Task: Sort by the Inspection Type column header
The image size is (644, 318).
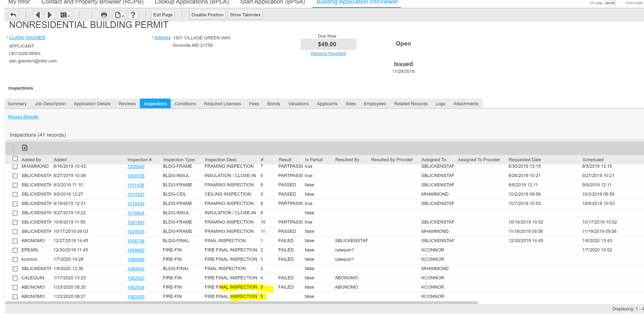Action: click(179, 160)
